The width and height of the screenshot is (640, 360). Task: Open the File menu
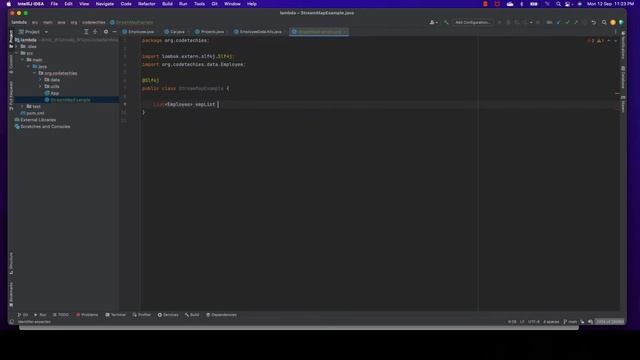(x=54, y=4)
